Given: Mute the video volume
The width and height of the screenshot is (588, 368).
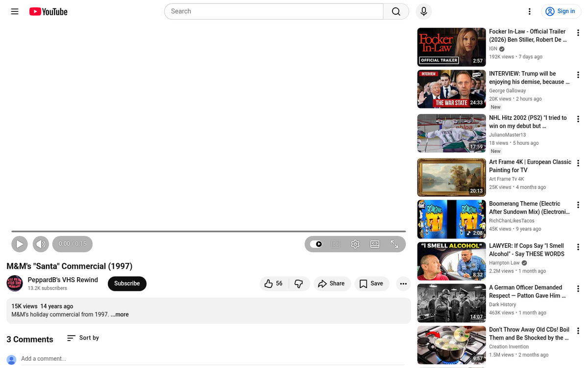Looking at the screenshot, I should [x=41, y=244].
